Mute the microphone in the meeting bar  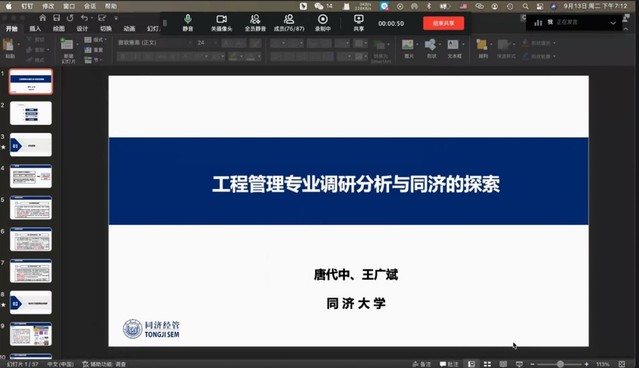click(187, 23)
